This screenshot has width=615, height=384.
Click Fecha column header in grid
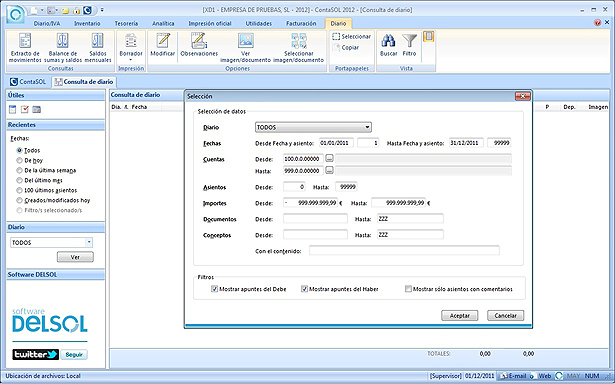coord(139,107)
